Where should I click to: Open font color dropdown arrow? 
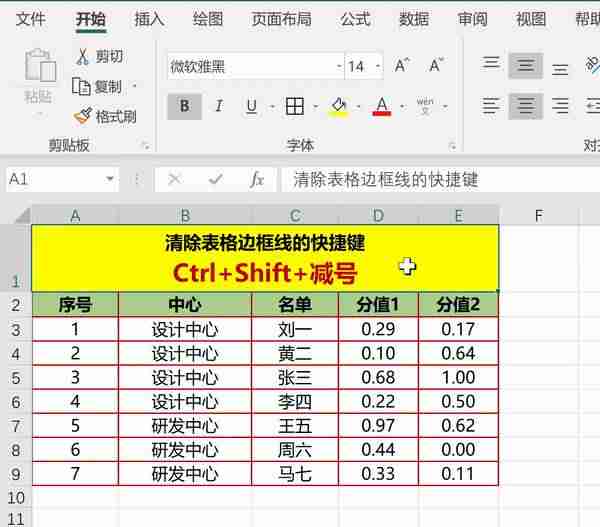(402, 106)
